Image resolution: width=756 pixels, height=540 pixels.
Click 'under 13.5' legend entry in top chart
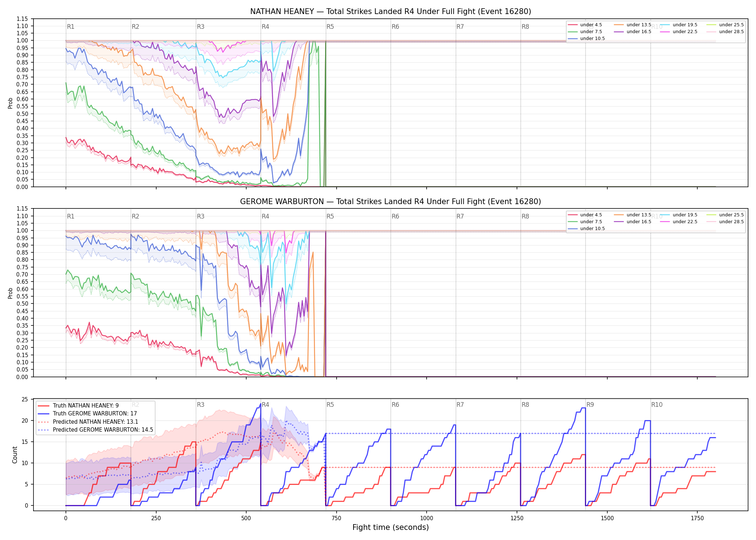point(633,25)
